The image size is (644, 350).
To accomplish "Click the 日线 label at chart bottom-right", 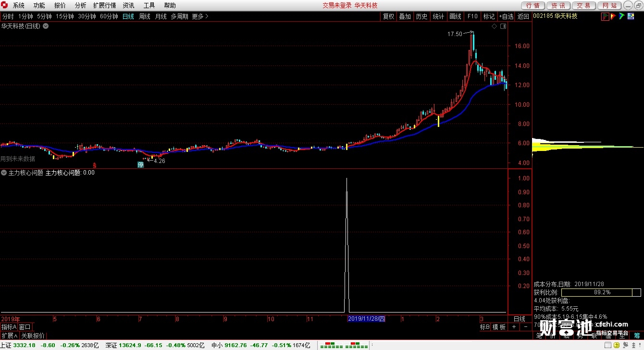I will [520, 319].
